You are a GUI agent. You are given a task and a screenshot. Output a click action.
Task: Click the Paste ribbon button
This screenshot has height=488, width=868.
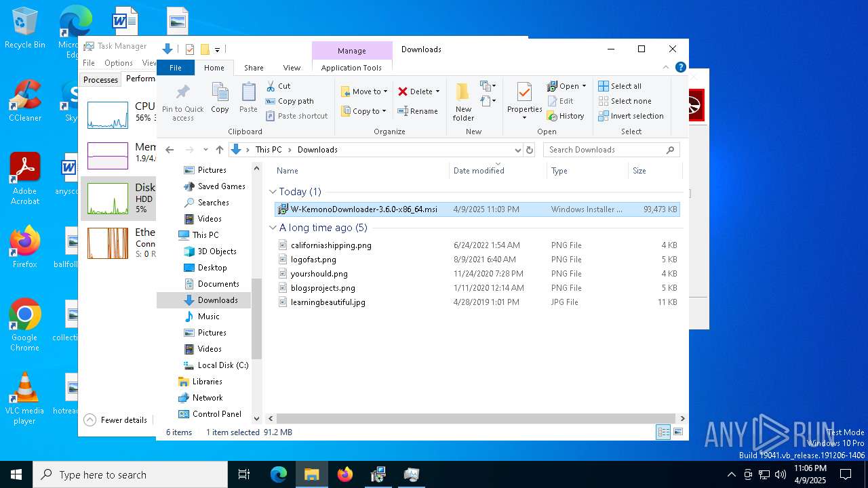pyautogui.click(x=248, y=98)
